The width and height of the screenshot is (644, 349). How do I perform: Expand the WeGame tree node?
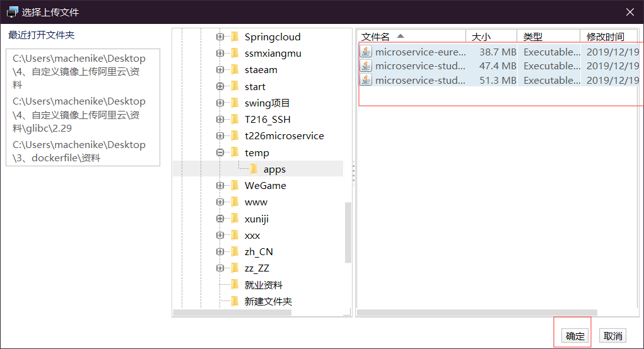pyautogui.click(x=220, y=185)
